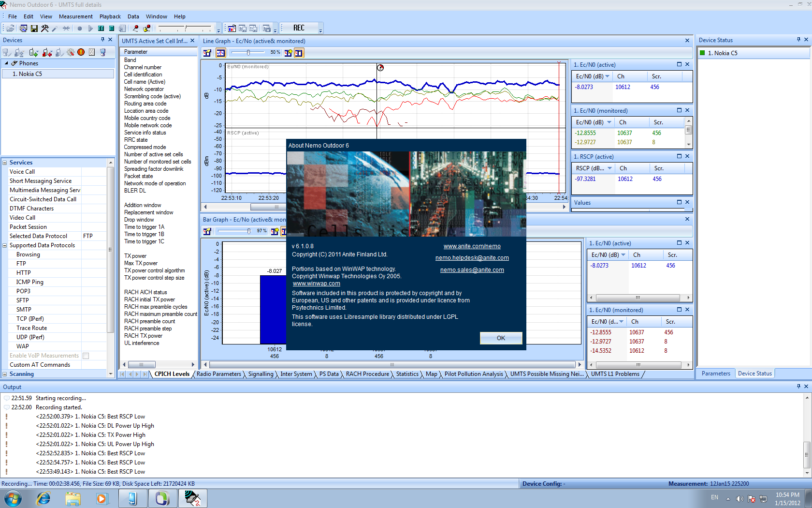
Task: Click the play triangle in the toolbar
Action: click(x=90, y=29)
